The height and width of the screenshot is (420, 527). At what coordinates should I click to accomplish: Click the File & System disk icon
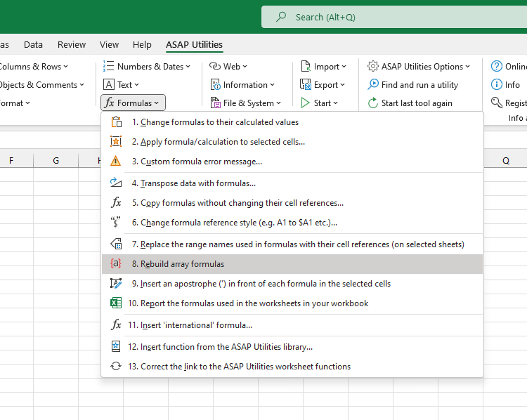click(x=215, y=103)
